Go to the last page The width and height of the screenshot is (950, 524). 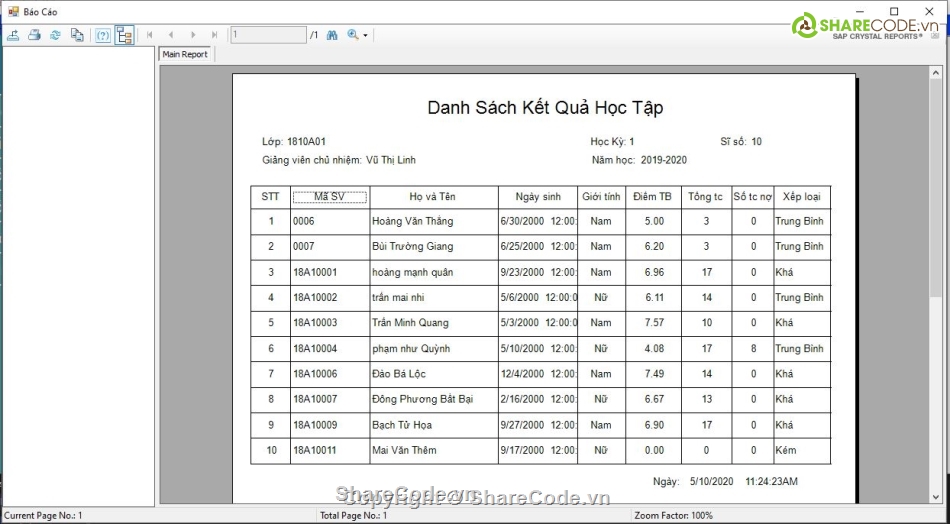click(214, 35)
